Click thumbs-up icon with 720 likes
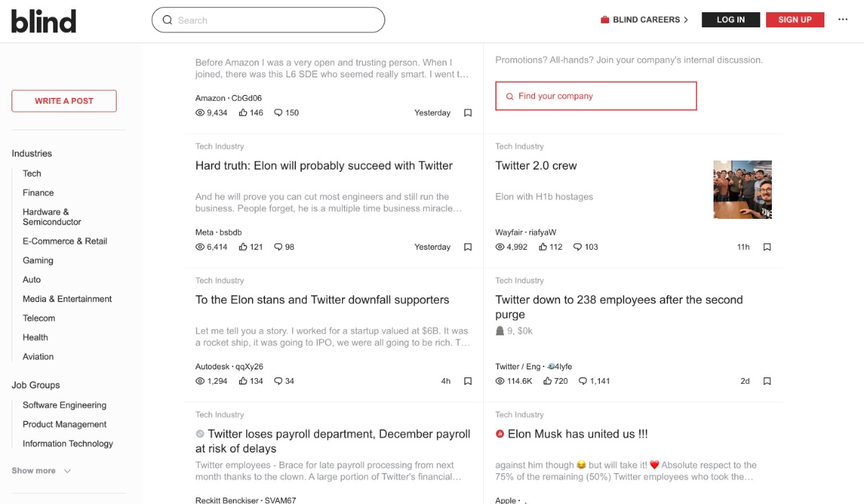The height and width of the screenshot is (504, 864). coord(549,381)
